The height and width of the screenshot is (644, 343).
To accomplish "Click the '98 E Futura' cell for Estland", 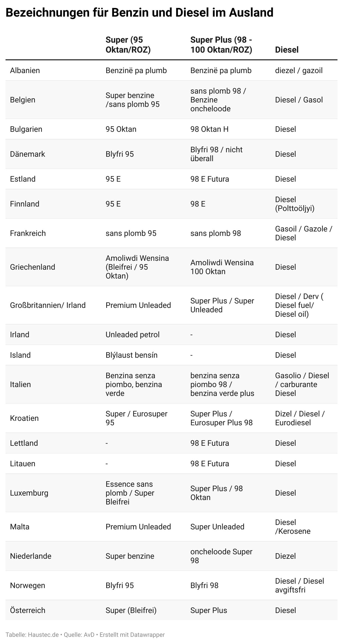I will tap(210, 179).
